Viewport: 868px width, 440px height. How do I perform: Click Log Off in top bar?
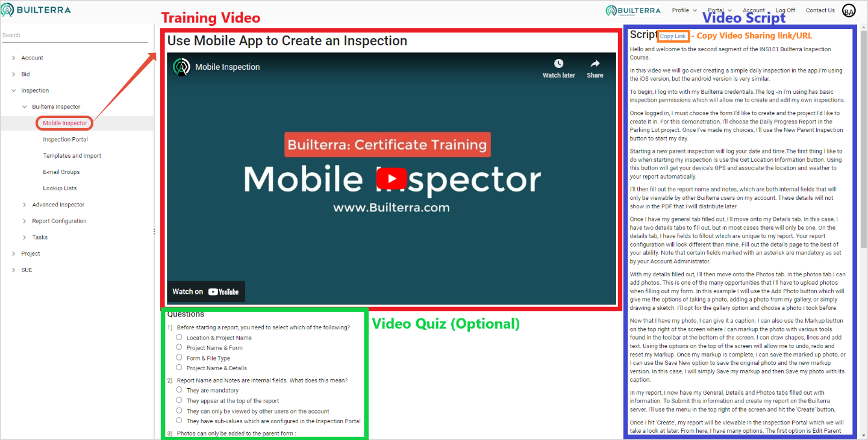tap(785, 10)
